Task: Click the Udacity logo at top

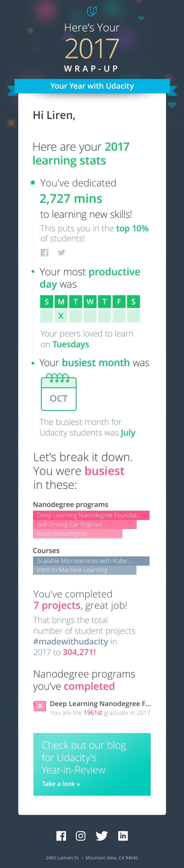Action: [x=92, y=12]
